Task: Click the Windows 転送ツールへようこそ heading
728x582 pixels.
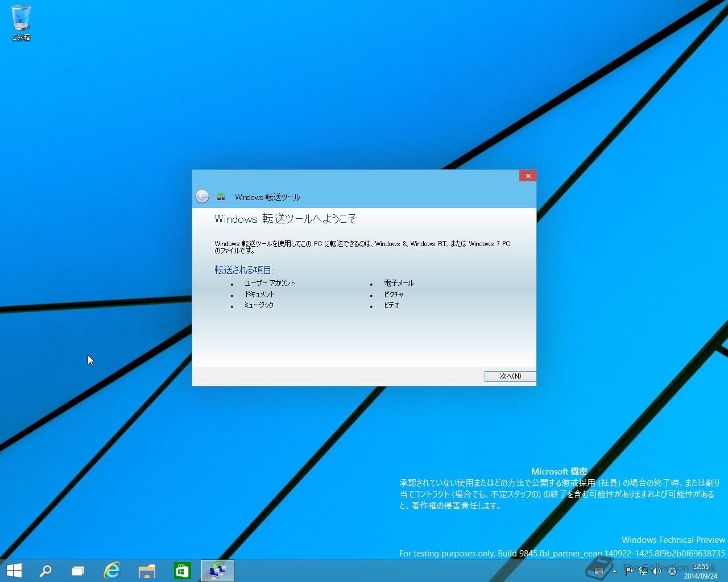Action: point(286,219)
